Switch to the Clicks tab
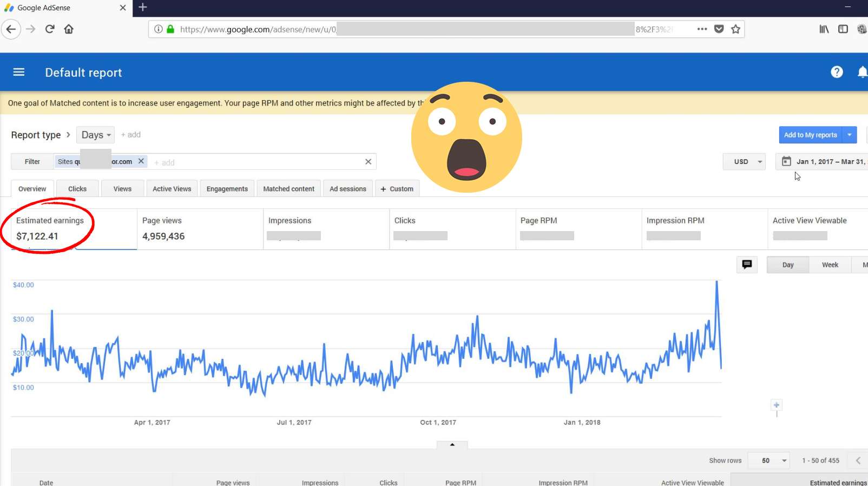Screen dimensions: 868x486 [x=77, y=189]
